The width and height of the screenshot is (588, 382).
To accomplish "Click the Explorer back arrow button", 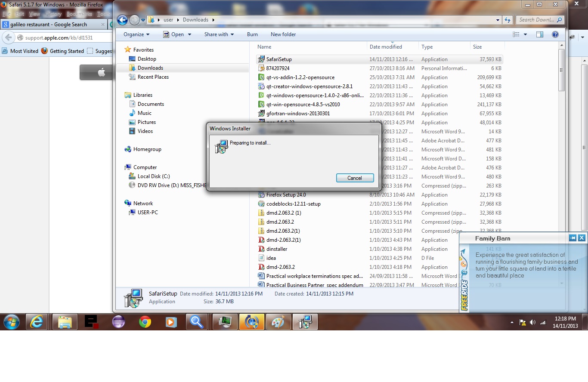I will click(x=122, y=20).
